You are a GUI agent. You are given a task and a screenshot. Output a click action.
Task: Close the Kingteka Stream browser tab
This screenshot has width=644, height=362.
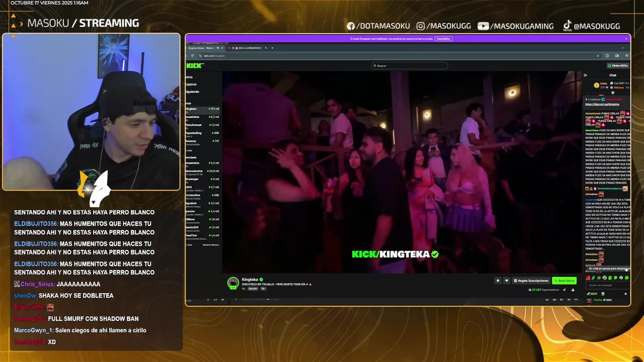tap(222, 48)
